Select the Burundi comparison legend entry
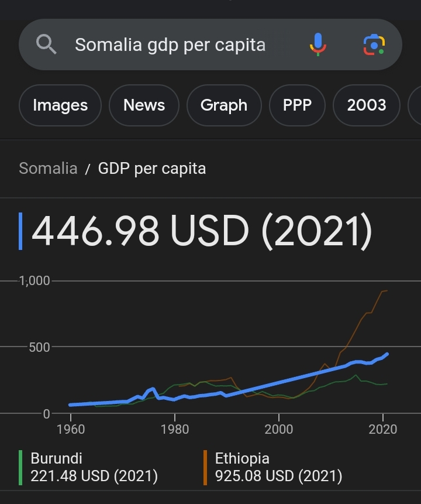This screenshot has height=504, width=421. point(88,467)
